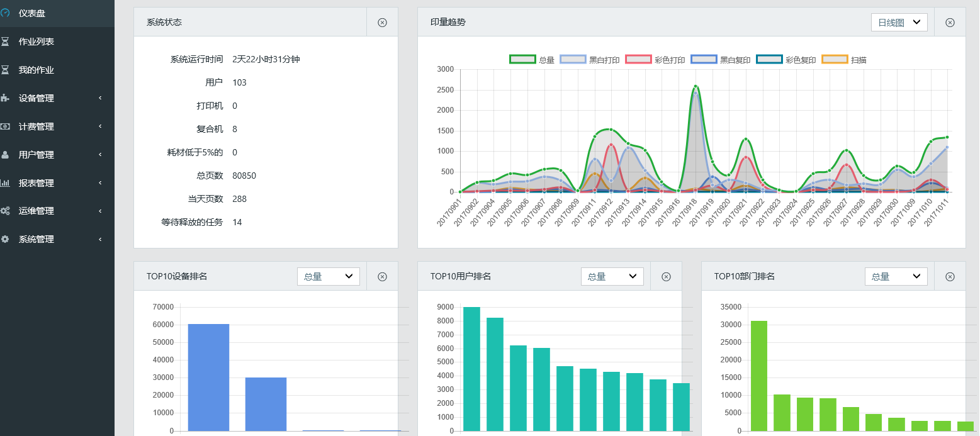
Task: Click the money icon next to 计费管理
Action: click(5, 126)
